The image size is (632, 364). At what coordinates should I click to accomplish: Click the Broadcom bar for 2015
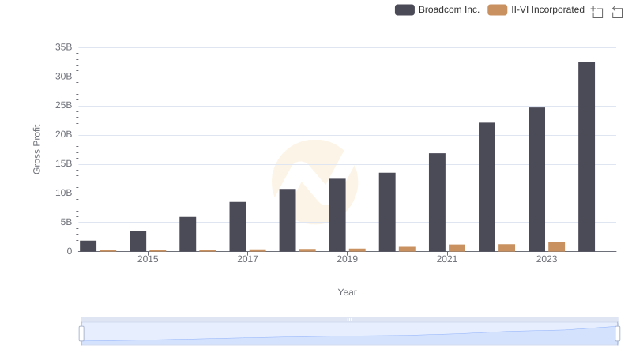click(x=137, y=241)
